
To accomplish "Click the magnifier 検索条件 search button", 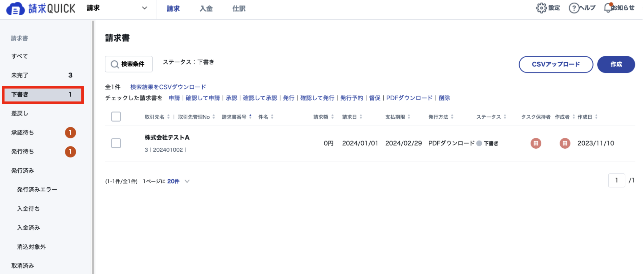I will 129,64.
